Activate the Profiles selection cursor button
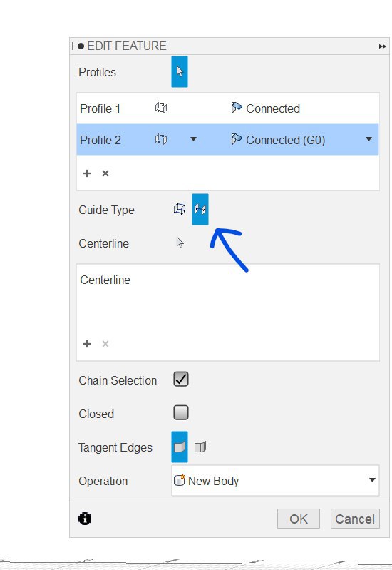392x570 pixels. click(x=180, y=71)
